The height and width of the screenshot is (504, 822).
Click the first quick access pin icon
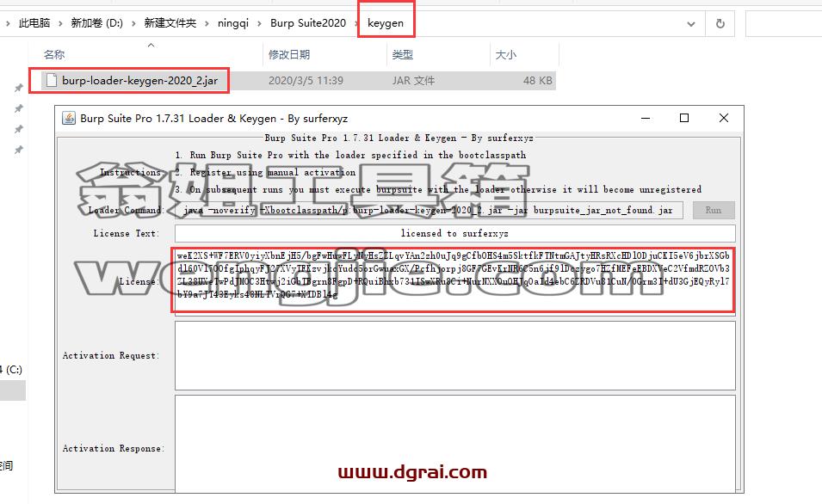click(19, 88)
